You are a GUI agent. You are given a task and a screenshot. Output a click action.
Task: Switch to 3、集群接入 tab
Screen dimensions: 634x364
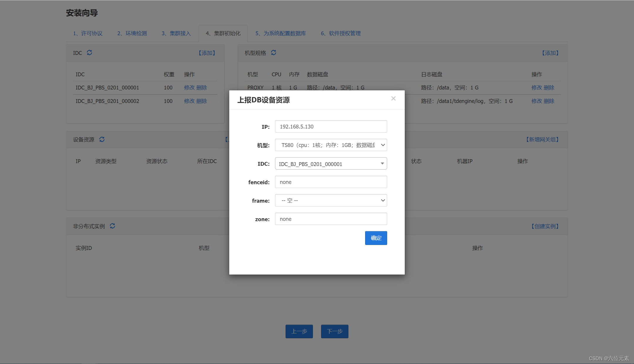[176, 33]
